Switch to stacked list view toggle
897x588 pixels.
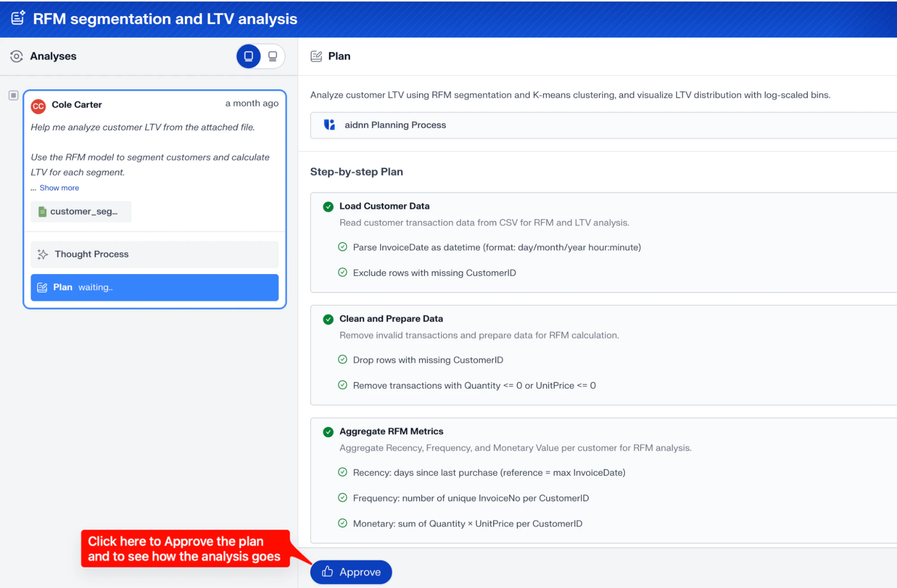point(272,56)
